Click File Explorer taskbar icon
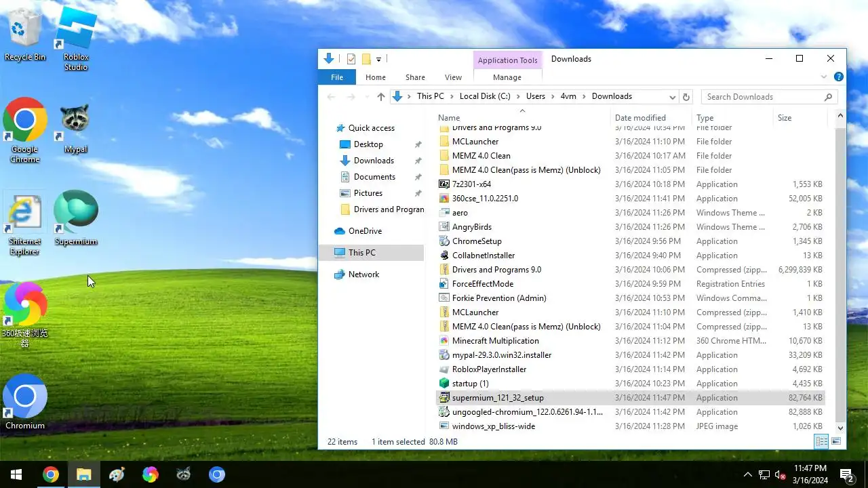The width and height of the screenshot is (868, 488). click(83, 474)
